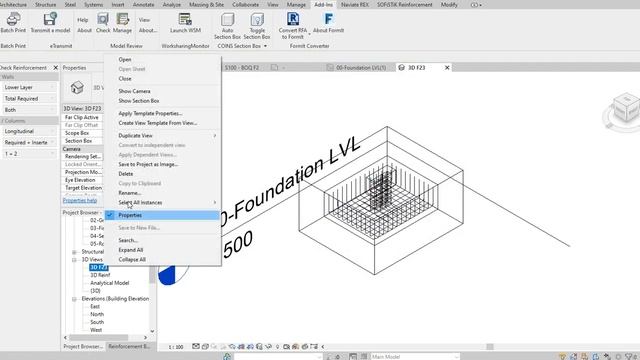Open the Required + Inserte dropdown
Screen dimensions: 640x360
[x=29, y=142]
